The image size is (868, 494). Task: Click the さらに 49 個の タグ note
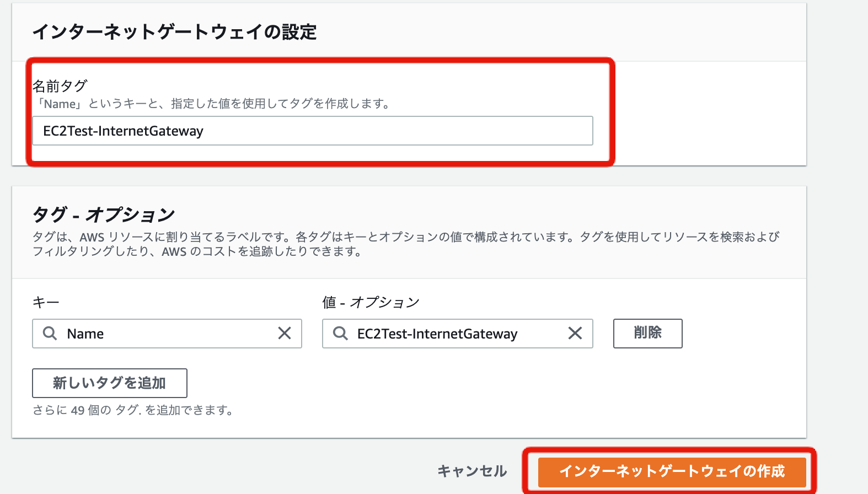(133, 410)
